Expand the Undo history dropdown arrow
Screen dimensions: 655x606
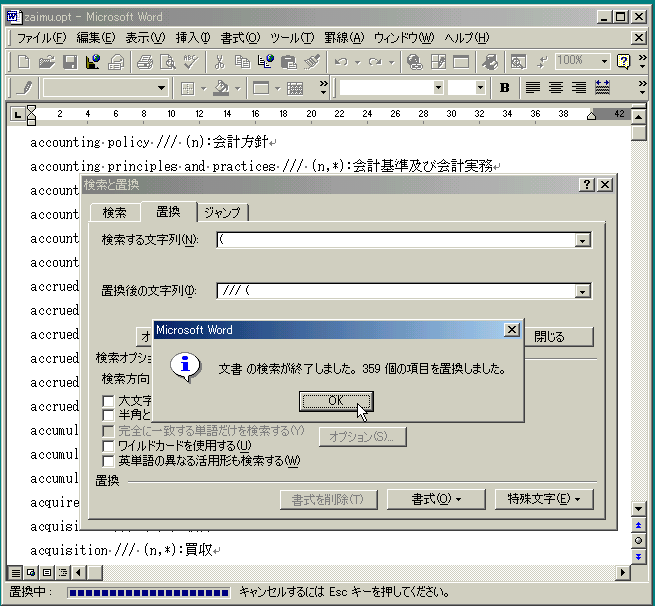[x=358, y=63]
